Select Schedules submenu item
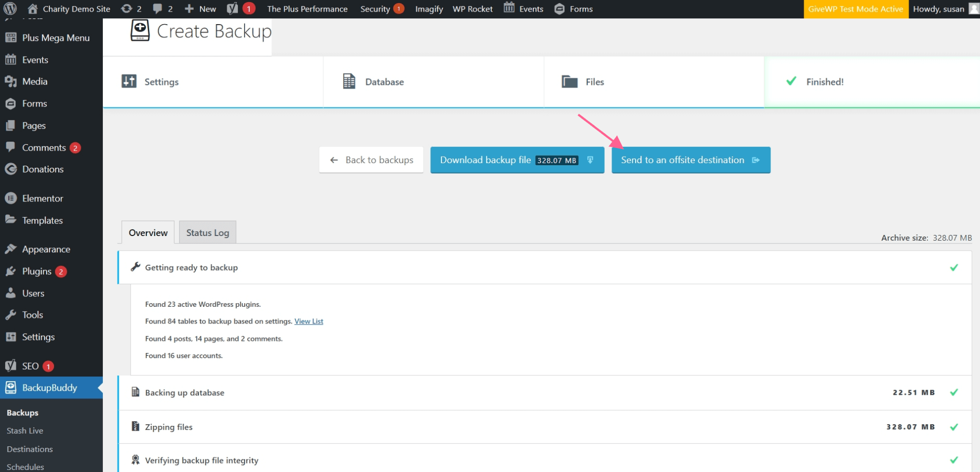Image resolution: width=980 pixels, height=472 pixels. tap(25, 467)
